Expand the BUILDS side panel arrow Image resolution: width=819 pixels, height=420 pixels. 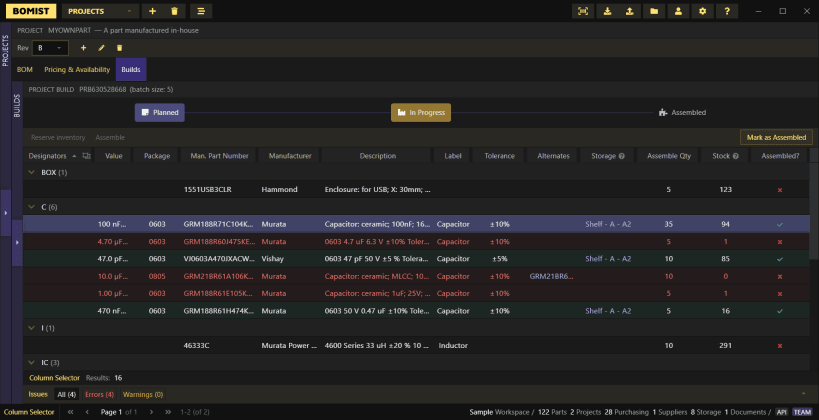17,242
